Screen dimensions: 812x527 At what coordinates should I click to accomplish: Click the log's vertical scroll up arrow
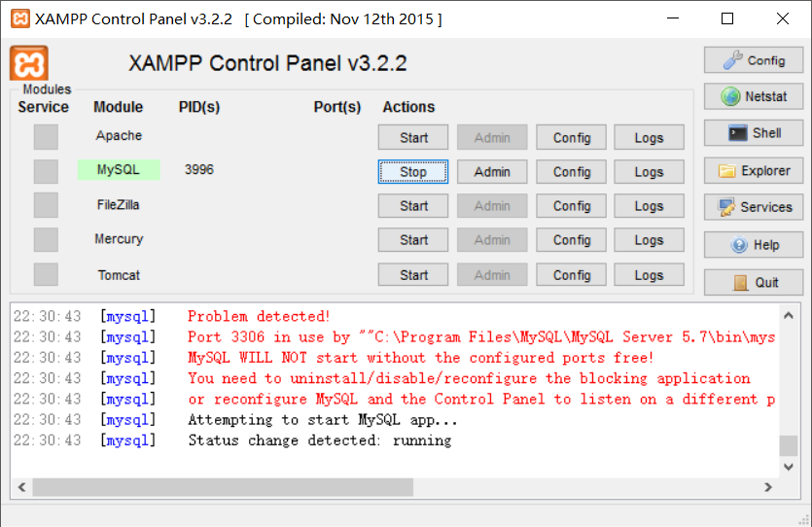[x=789, y=315]
